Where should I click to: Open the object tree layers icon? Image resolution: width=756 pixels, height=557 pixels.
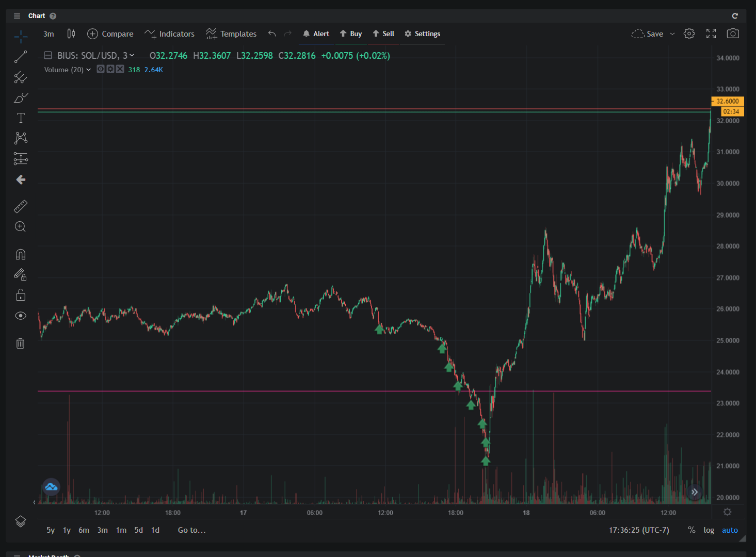coord(21,521)
